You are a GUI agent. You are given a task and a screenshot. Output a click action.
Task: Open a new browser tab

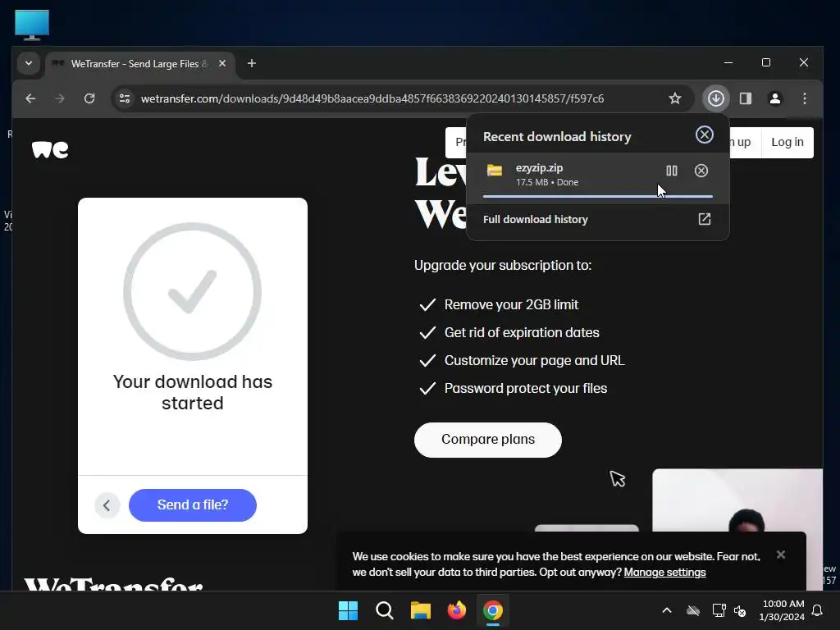pos(251,63)
